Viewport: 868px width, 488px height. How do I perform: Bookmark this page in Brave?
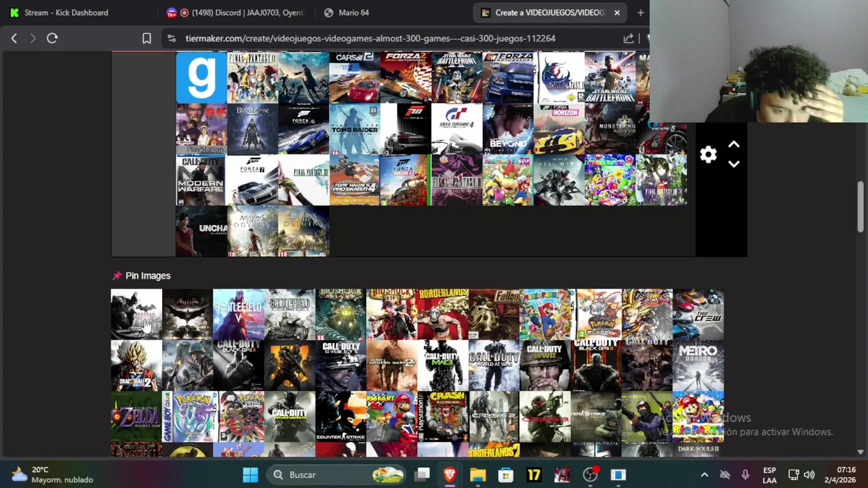pyautogui.click(x=146, y=39)
